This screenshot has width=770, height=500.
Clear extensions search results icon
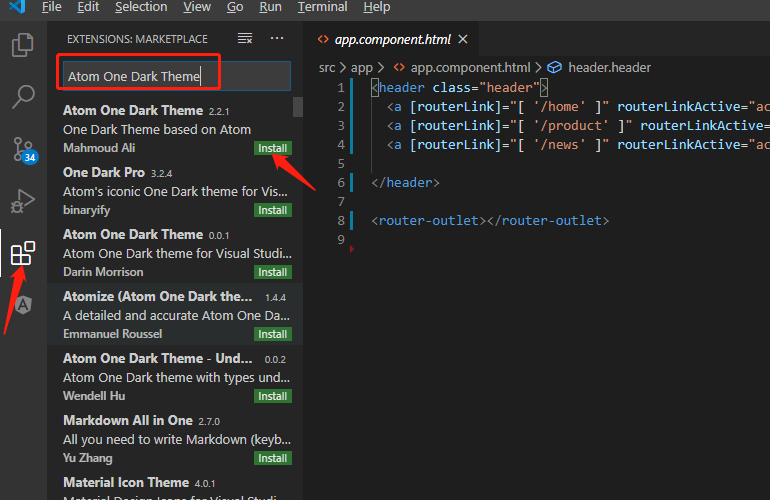(245, 38)
